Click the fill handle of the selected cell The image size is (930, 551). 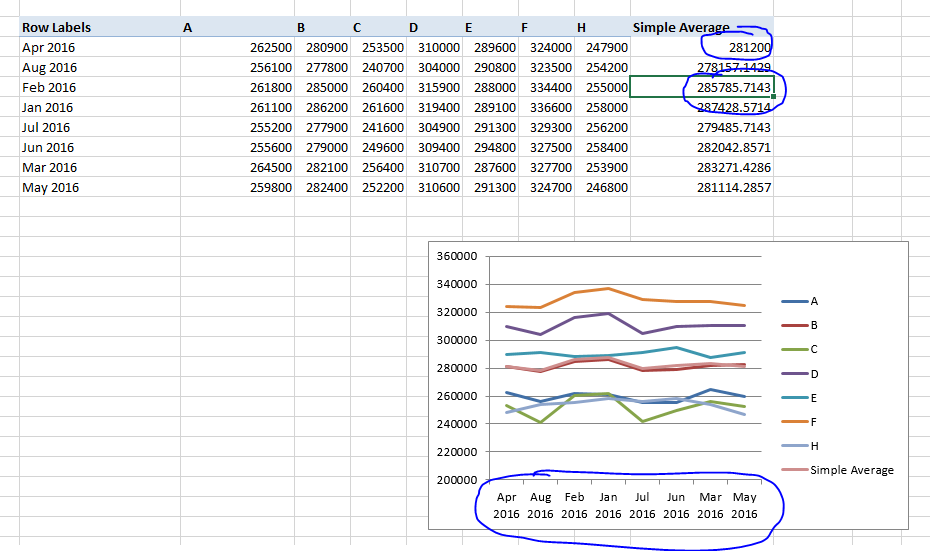coord(773,97)
